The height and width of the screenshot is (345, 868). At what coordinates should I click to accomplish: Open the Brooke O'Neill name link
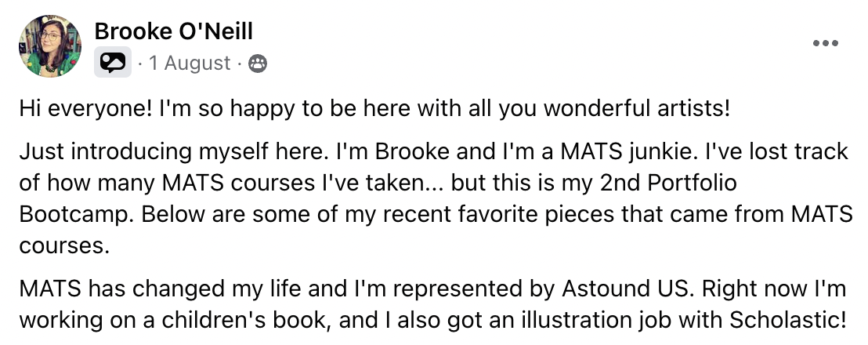coord(173,31)
